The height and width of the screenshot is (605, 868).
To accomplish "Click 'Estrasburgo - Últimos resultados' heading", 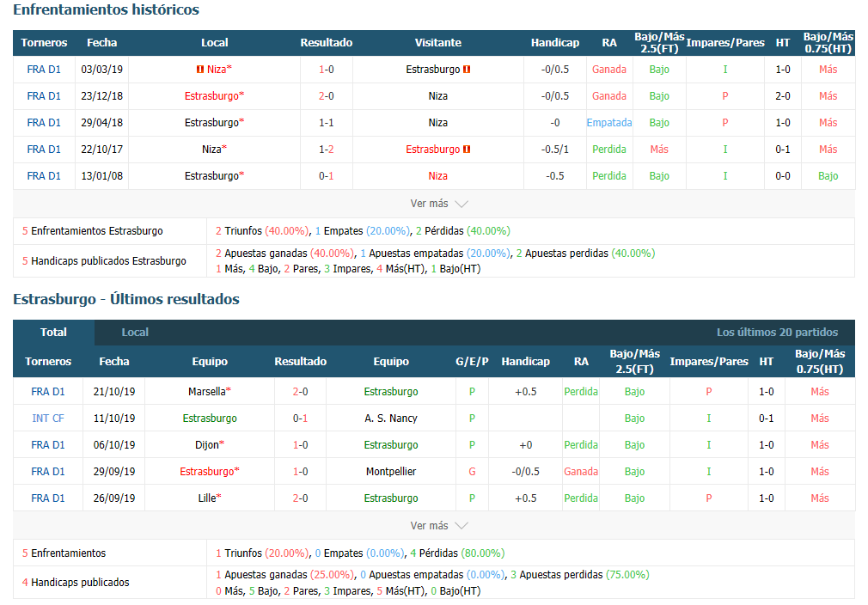I will tap(126, 299).
